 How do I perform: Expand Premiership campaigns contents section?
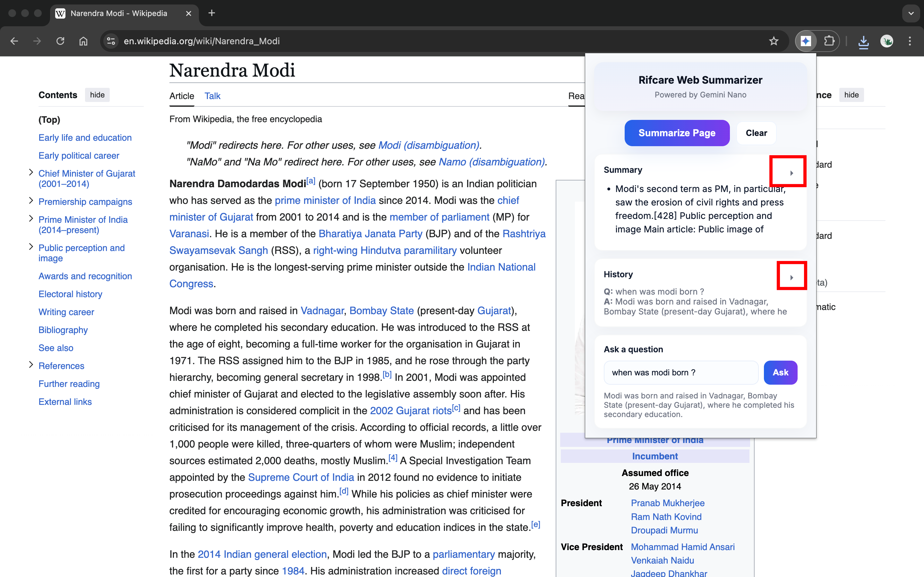31,201
